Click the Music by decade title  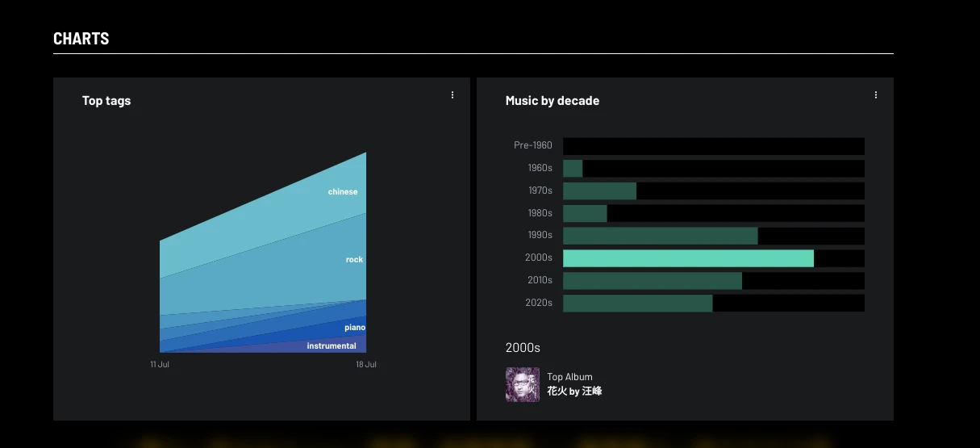point(553,101)
